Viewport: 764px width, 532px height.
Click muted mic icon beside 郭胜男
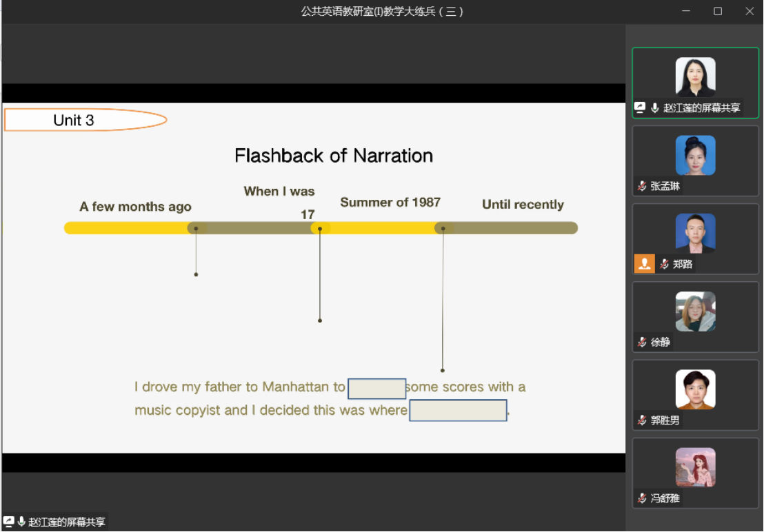[642, 420]
